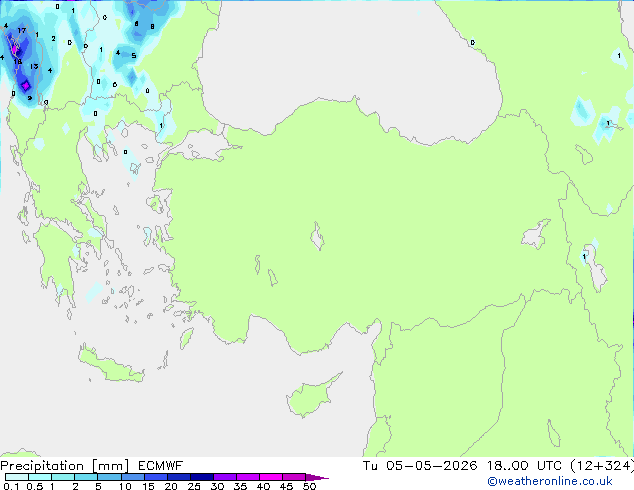Screen dimensions: 634x490
Task: Click the legend scale label '40'
Action: (263, 486)
